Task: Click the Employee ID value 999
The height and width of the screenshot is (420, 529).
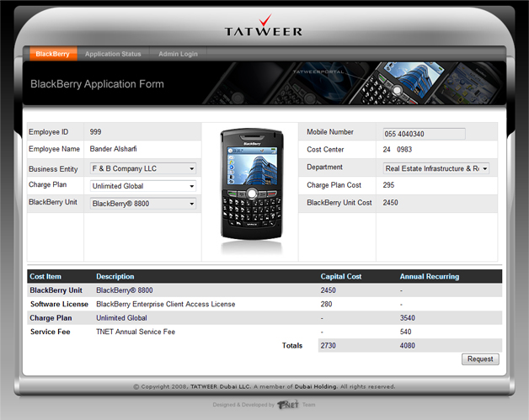Action: [x=95, y=132]
